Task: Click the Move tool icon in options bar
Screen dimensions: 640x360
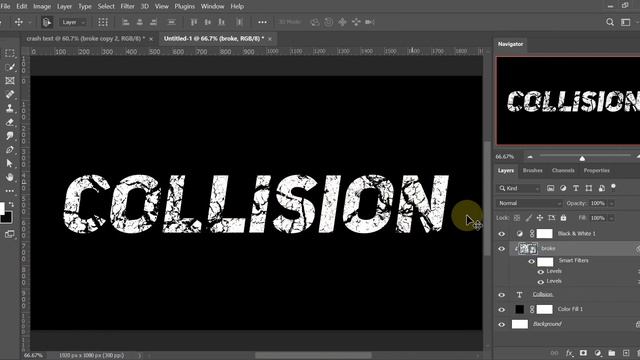Action: point(19,22)
